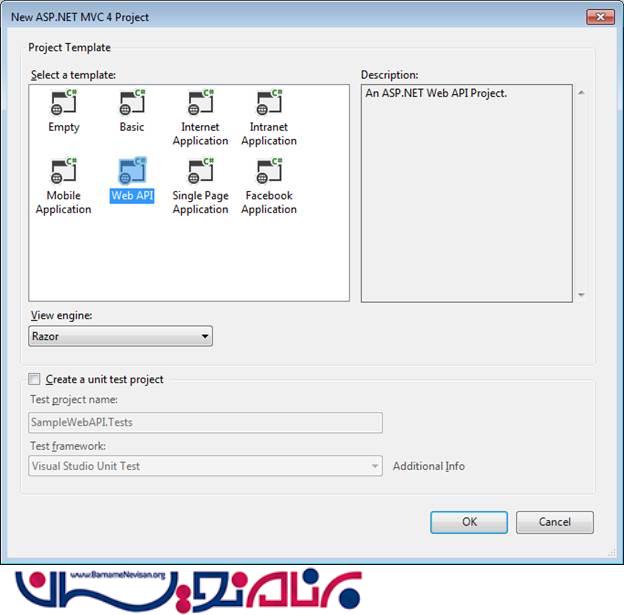Open the Additional Info link
Viewport: 624px width, 615px height.
tap(429, 466)
